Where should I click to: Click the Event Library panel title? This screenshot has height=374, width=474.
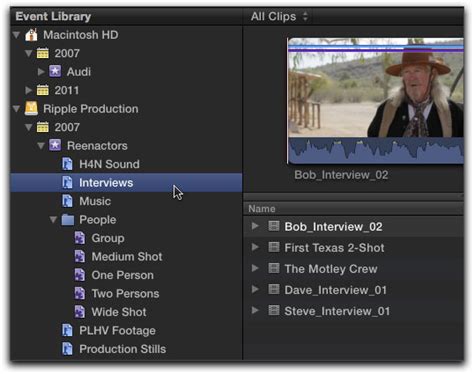click(x=53, y=16)
